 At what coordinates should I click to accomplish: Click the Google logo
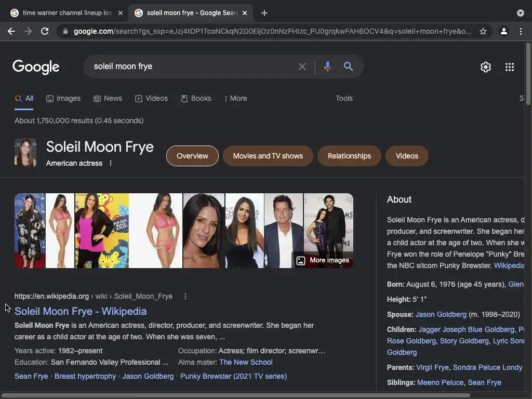36,67
